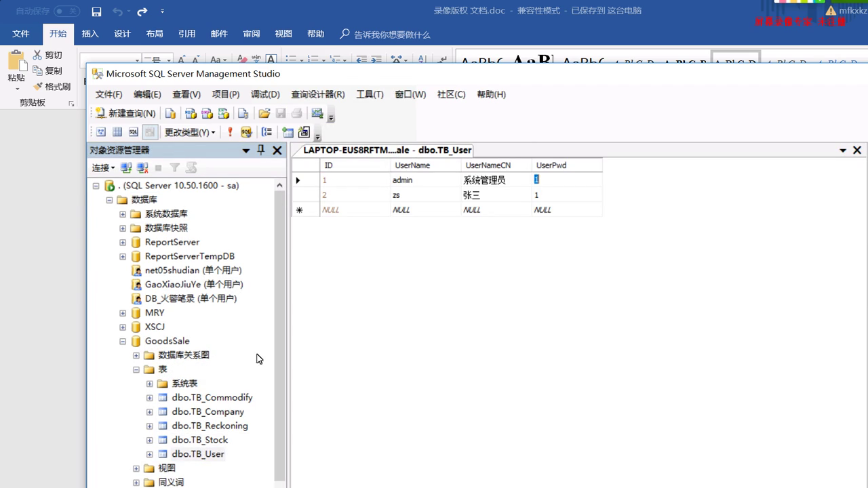Image resolution: width=868 pixels, height=488 pixels.
Task: Click the Connect (连接) button
Action: point(103,167)
